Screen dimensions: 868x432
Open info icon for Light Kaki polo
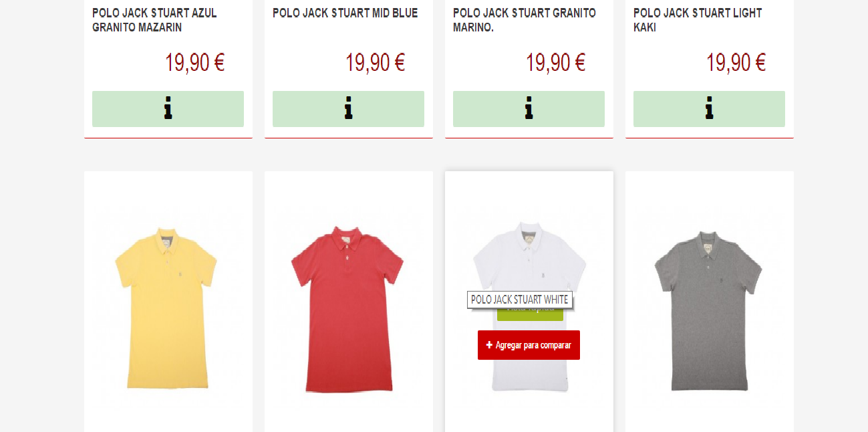(x=709, y=108)
